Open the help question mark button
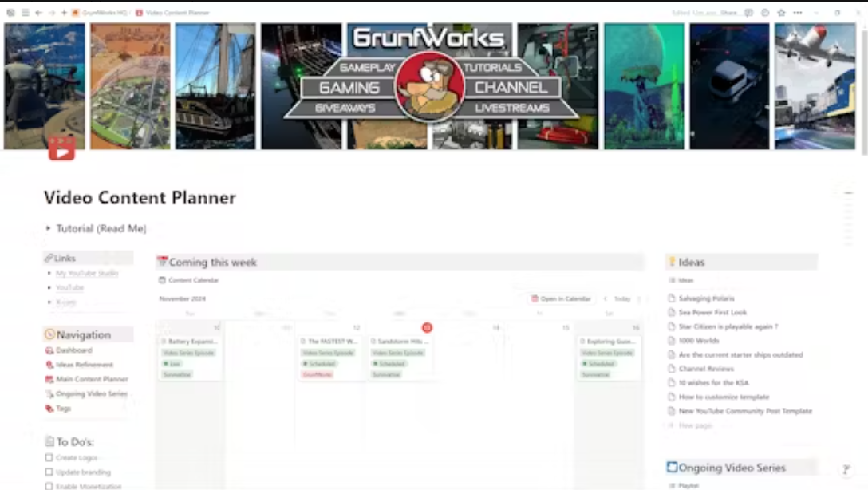 [x=846, y=469]
